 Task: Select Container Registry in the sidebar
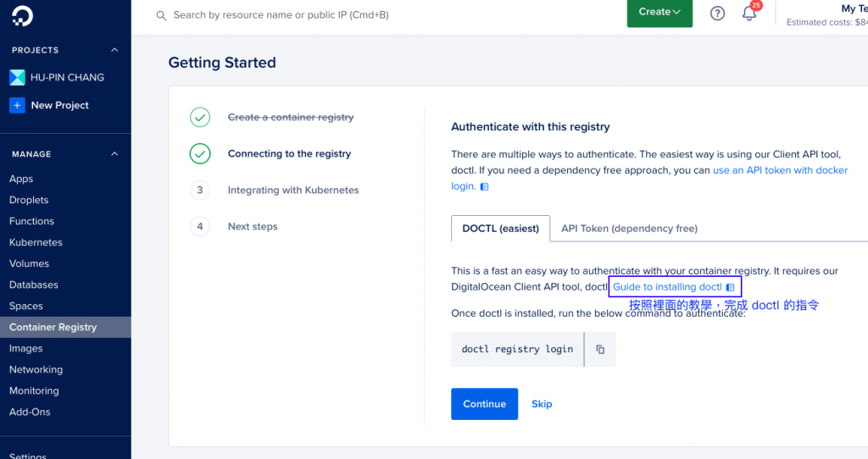click(x=65, y=328)
